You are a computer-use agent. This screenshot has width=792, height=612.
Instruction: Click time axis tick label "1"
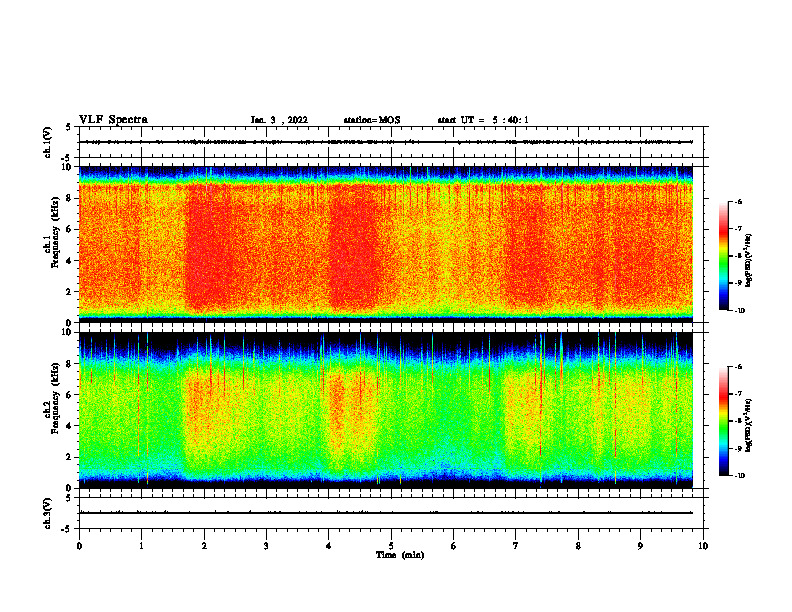click(x=141, y=546)
